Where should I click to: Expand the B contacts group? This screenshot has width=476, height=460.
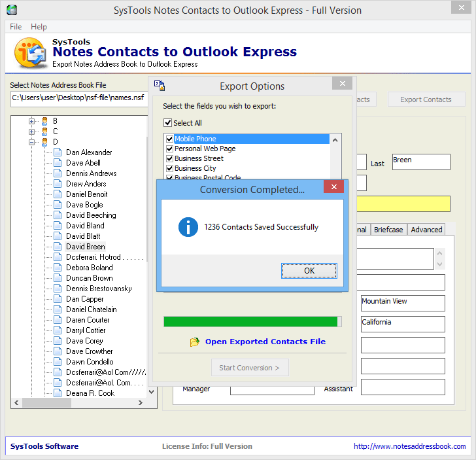point(31,121)
